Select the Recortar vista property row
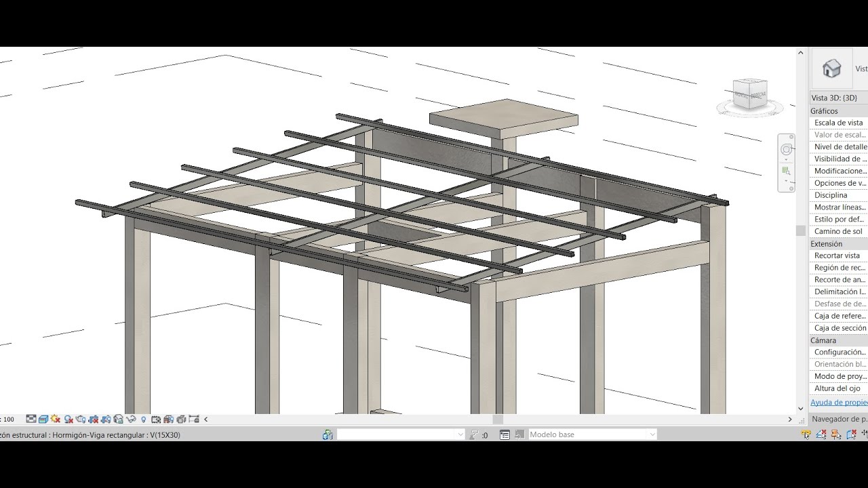This screenshot has width=868, height=488. click(839, 256)
